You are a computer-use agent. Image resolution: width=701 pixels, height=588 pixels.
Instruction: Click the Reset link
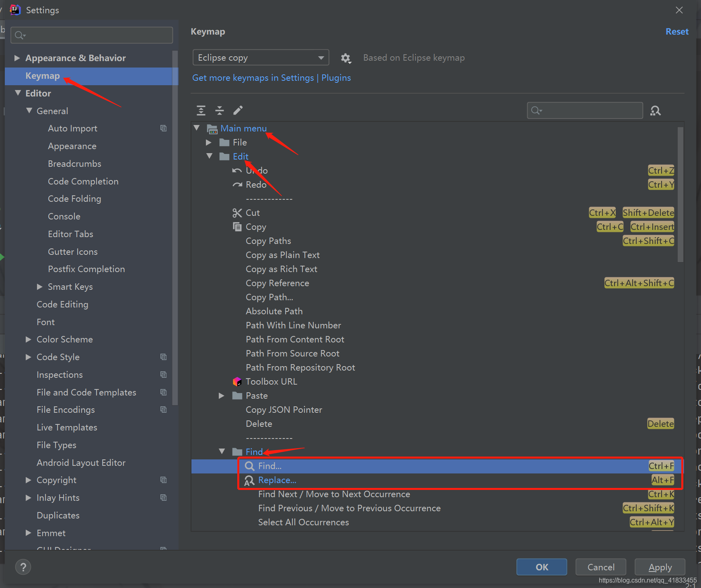tap(677, 32)
